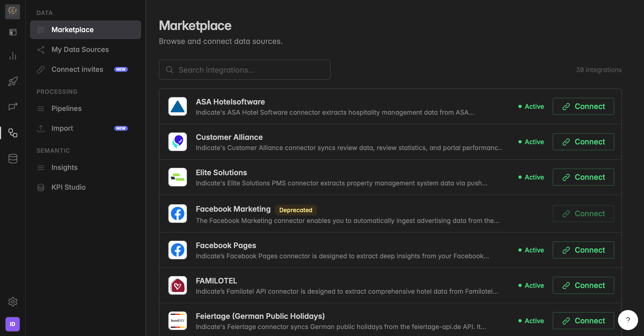Click Active status of Facebook Pages
This screenshot has width=644, height=336.
tap(531, 250)
